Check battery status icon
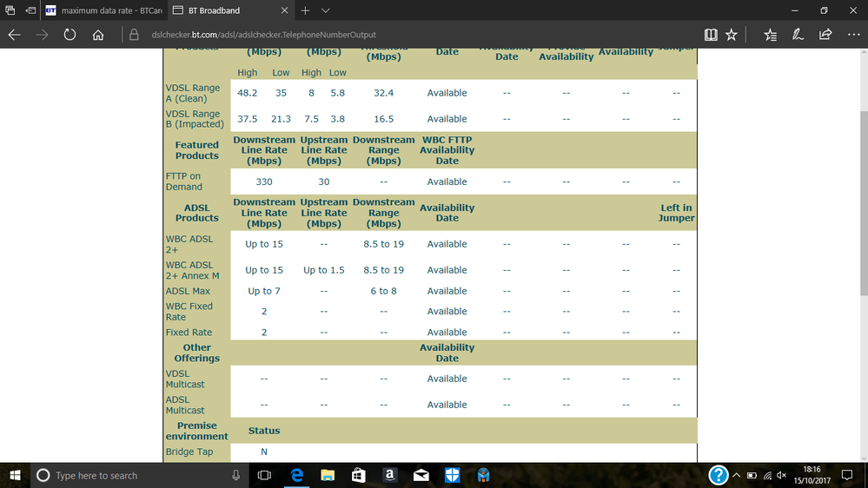Image resolution: width=868 pixels, height=488 pixels. click(752, 475)
